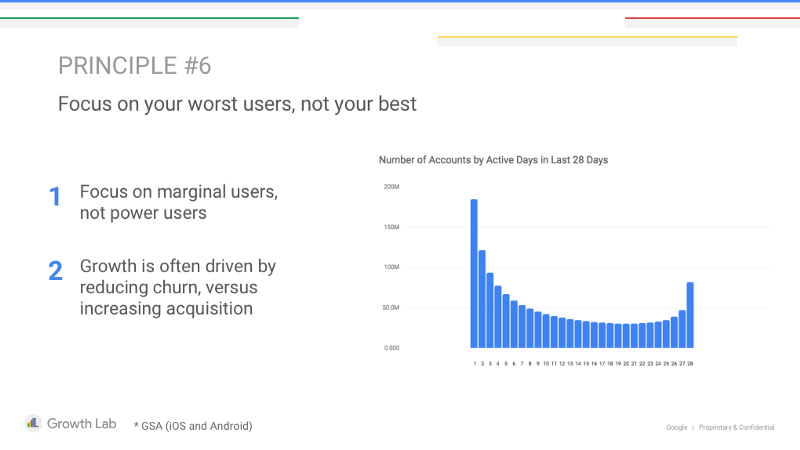Click the "Focus on marginal users" text
The width and height of the screenshot is (800, 450).
coord(178,192)
